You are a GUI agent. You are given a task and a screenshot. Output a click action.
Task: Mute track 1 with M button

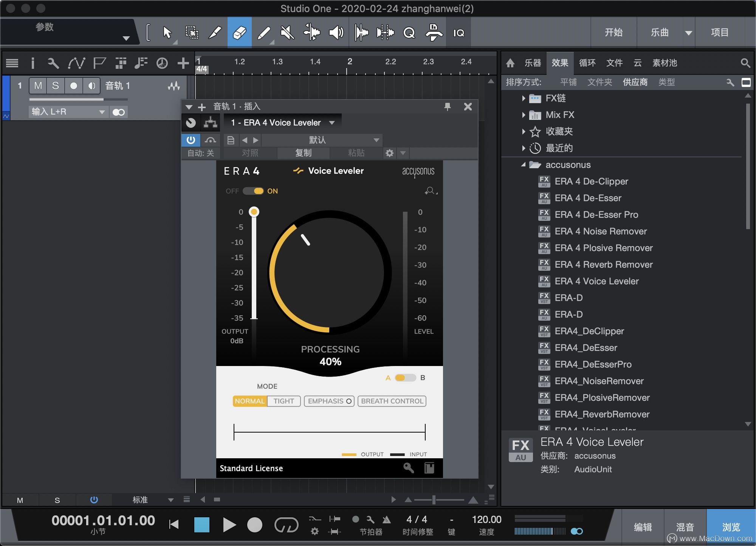click(38, 86)
